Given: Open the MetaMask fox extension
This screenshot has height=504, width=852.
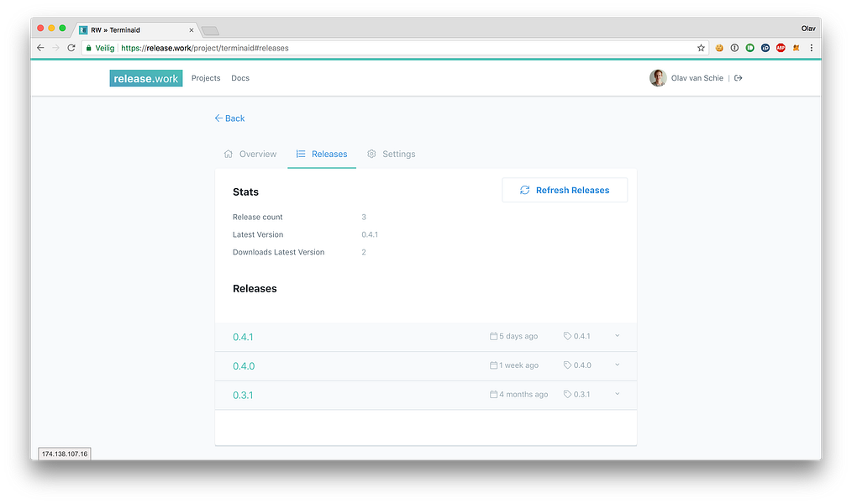Looking at the screenshot, I should [x=796, y=48].
